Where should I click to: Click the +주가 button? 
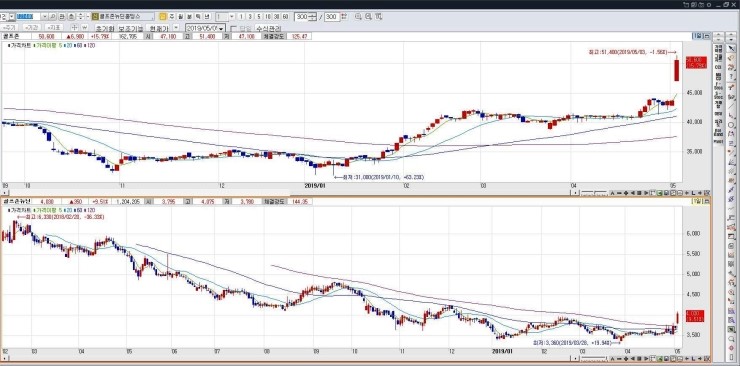pos(10,27)
